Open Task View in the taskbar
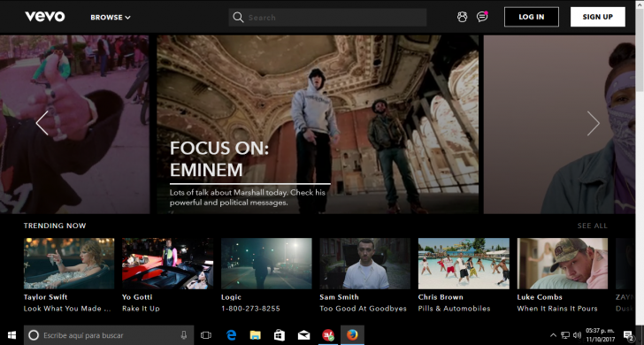Screen dimensions: 644x345 tap(206, 335)
